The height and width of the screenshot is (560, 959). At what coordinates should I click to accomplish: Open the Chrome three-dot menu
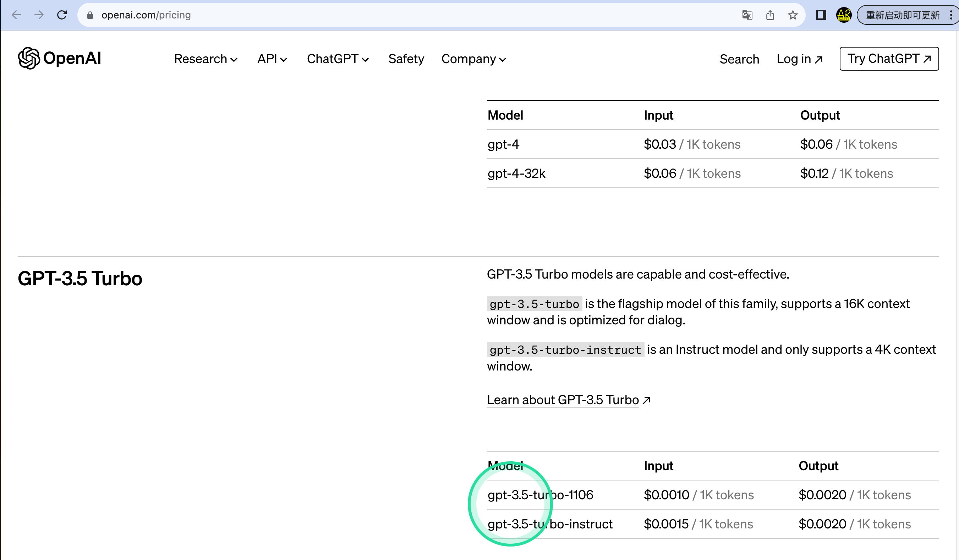coord(951,15)
